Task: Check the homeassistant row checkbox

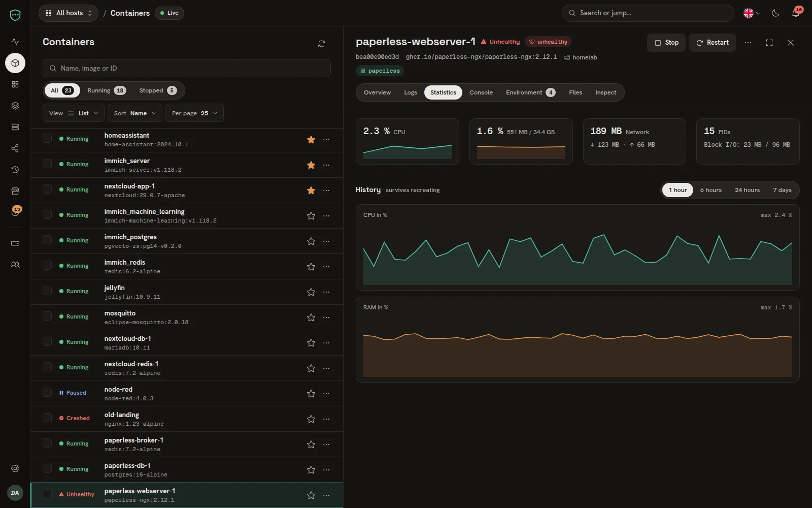Action: 47,138
